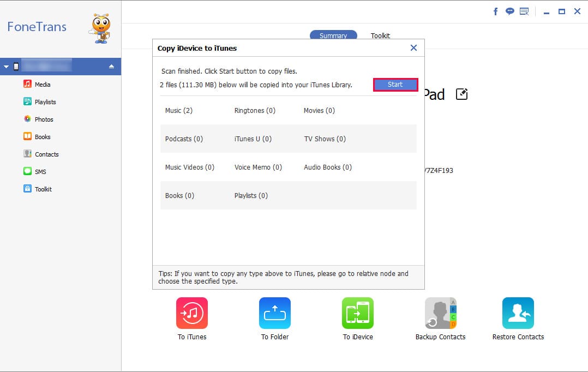Click the Books (0) entry in dialog

(179, 195)
